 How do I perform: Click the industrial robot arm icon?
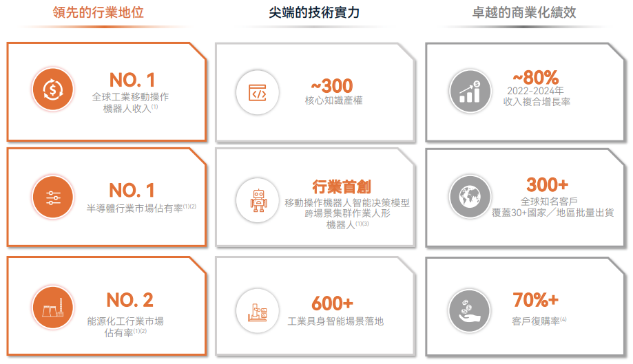[x=257, y=311]
